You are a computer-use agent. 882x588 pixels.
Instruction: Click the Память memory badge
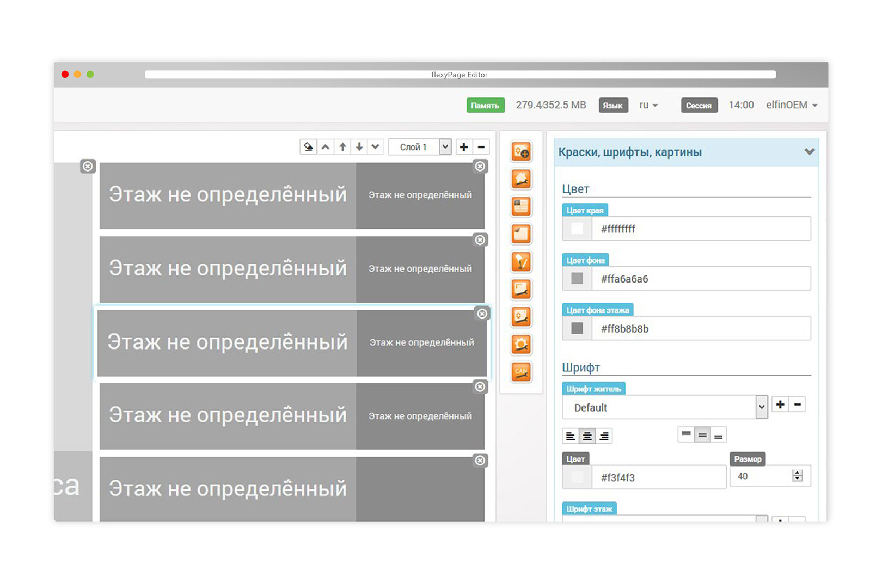click(x=485, y=106)
